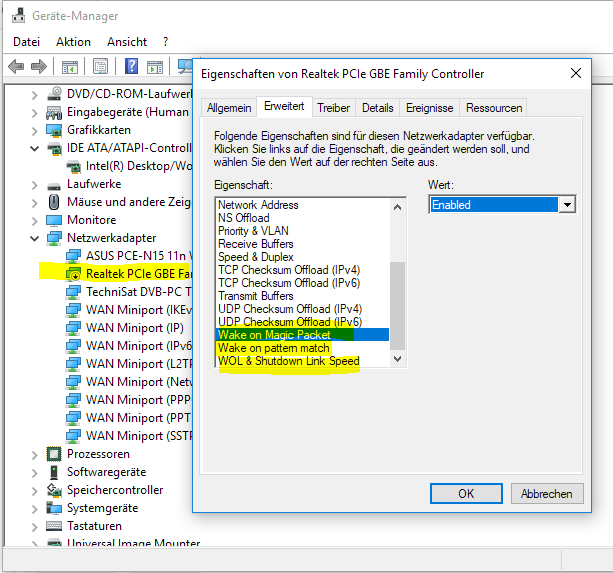Click the Monitore monitor icon
The width and height of the screenshot is (613, 573).
(x=54, y=220)
